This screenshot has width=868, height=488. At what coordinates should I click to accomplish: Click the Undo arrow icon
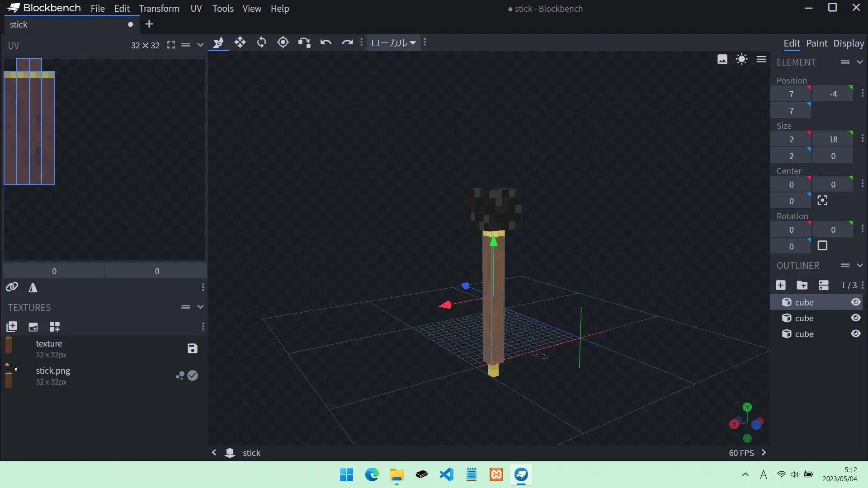(326, 42)
